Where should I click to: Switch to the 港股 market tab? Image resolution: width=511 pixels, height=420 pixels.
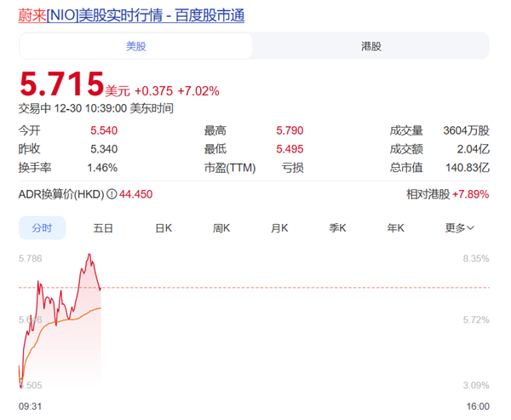(370, 46)
